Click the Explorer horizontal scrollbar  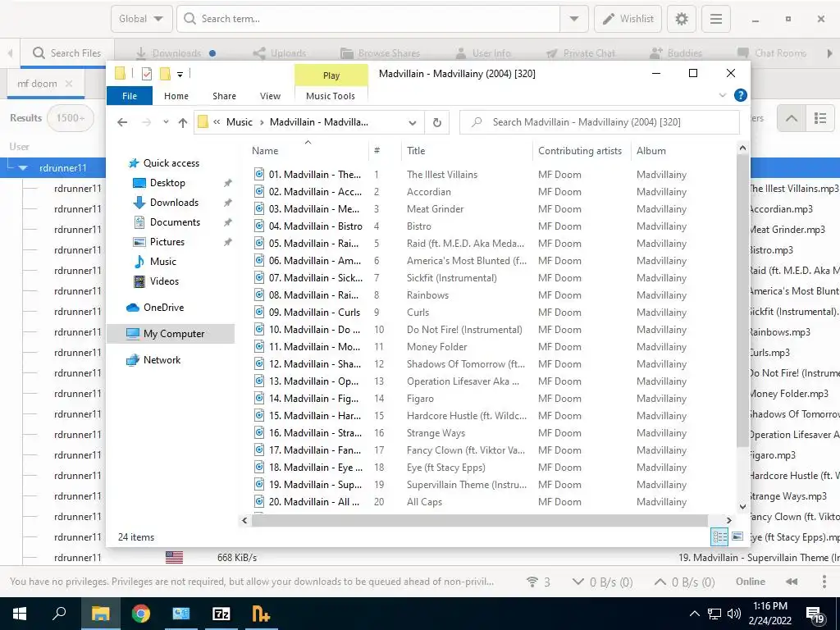click(479, 520)
